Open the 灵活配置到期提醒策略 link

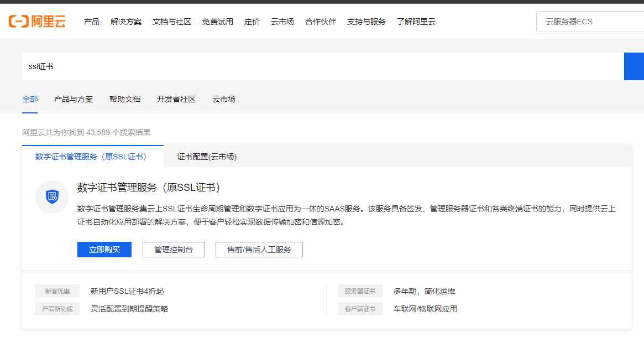[x=129, y=309]
